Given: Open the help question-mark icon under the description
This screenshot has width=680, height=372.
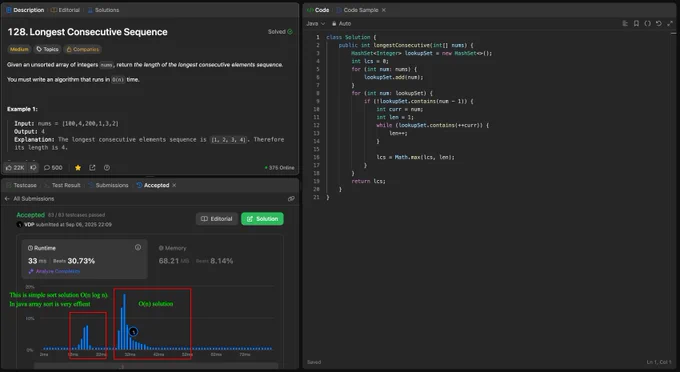Looking at the screenshot, I should click(x=107, y=167).
